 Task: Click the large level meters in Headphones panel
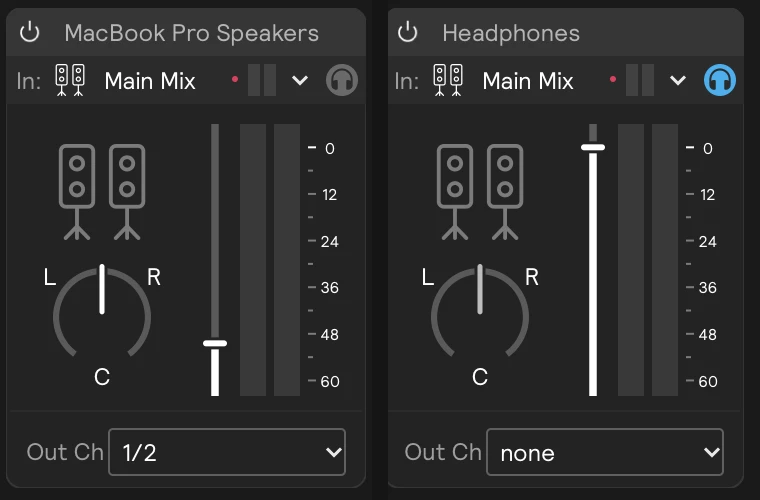(x=648, y=260)
